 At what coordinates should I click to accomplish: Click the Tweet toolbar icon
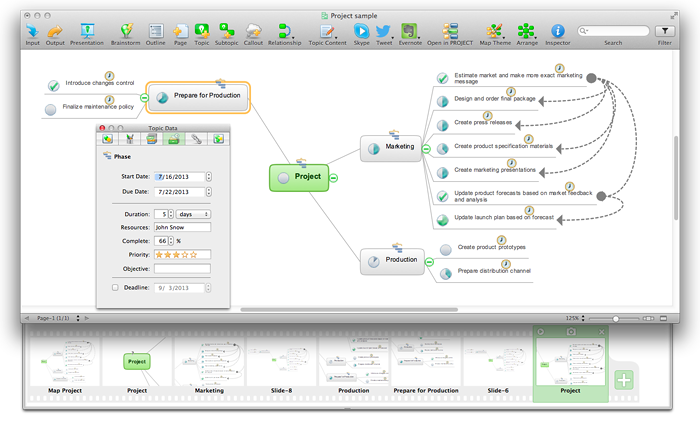383,31
